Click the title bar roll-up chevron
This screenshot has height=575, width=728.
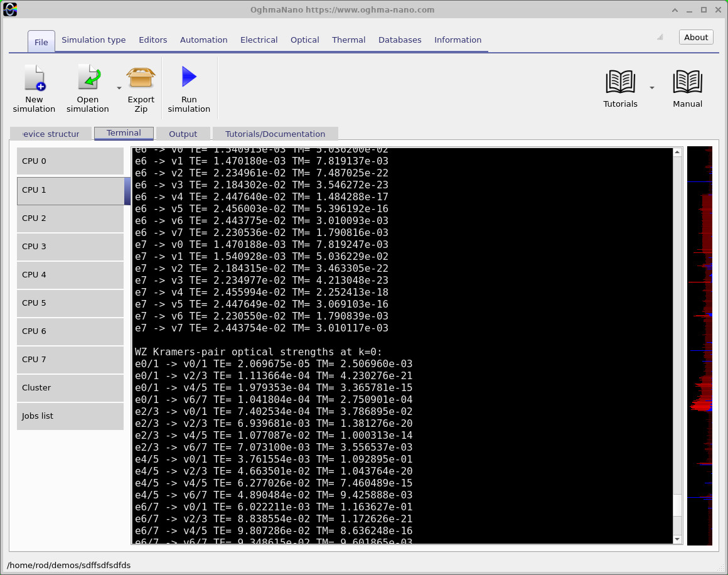point(675,10)
